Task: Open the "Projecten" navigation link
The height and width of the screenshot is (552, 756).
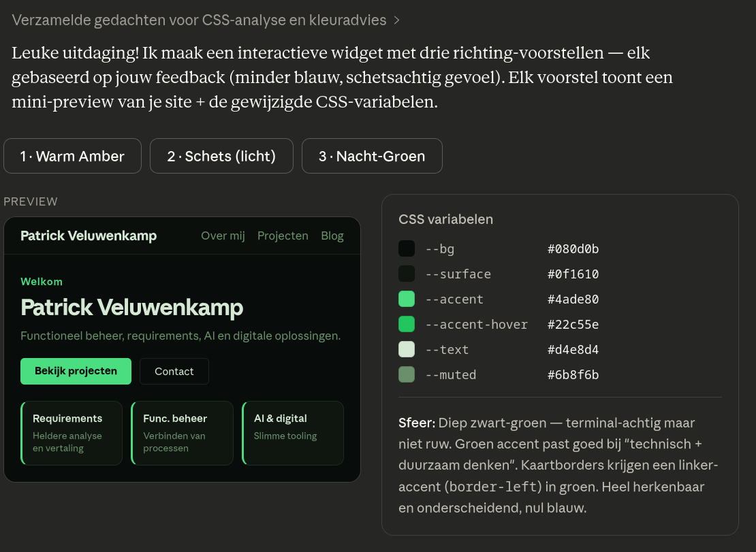Action: click(x=283, y=236)
